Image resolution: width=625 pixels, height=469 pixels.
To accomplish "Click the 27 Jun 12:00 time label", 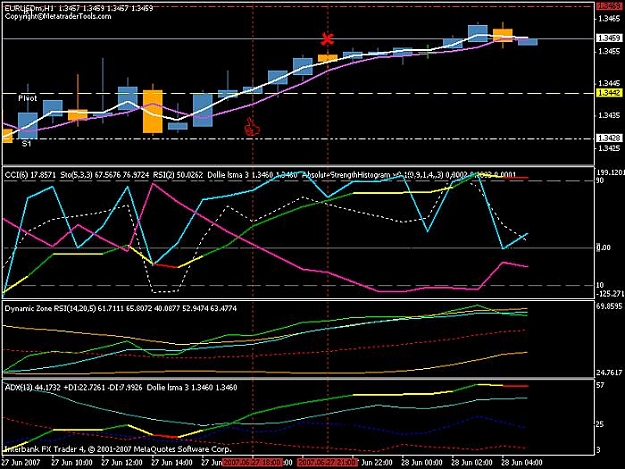I will pyautogui.click(x=122, y=463).
